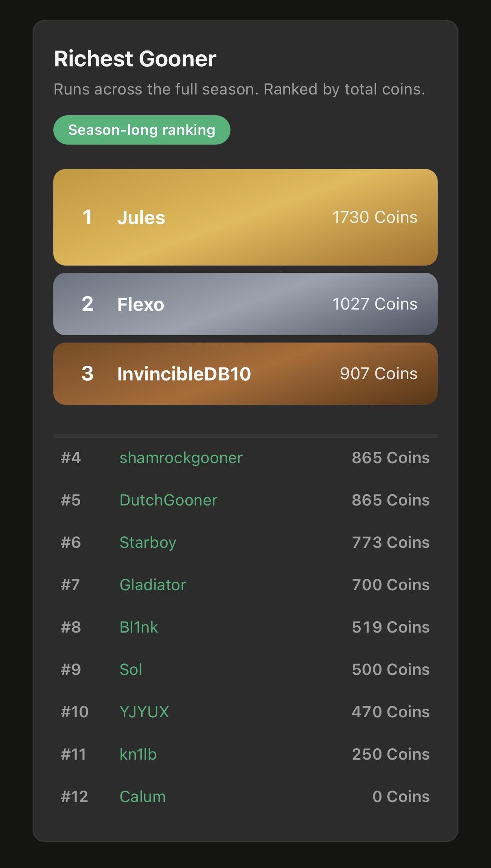Select the Flexo silver ranking card
Image resolution: width=491 pixels, height=868 pixels.
point(245,304)
